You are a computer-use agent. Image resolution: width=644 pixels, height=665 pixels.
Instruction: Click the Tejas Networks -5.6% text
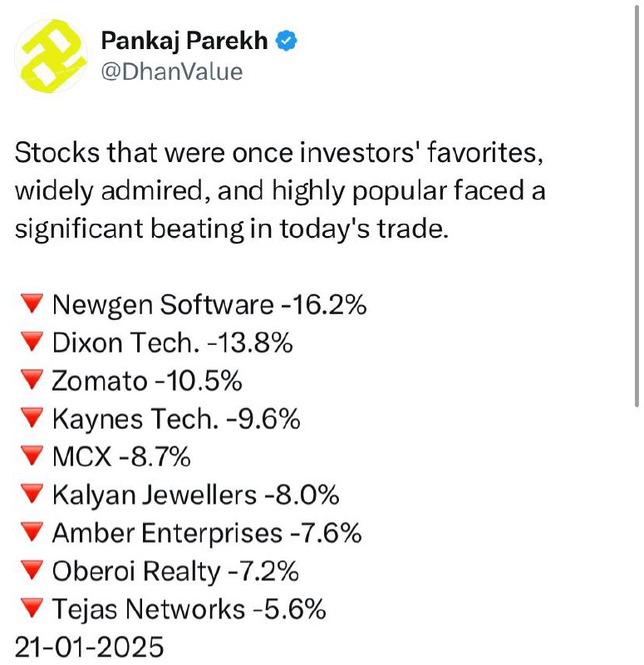tap(189, 609)
